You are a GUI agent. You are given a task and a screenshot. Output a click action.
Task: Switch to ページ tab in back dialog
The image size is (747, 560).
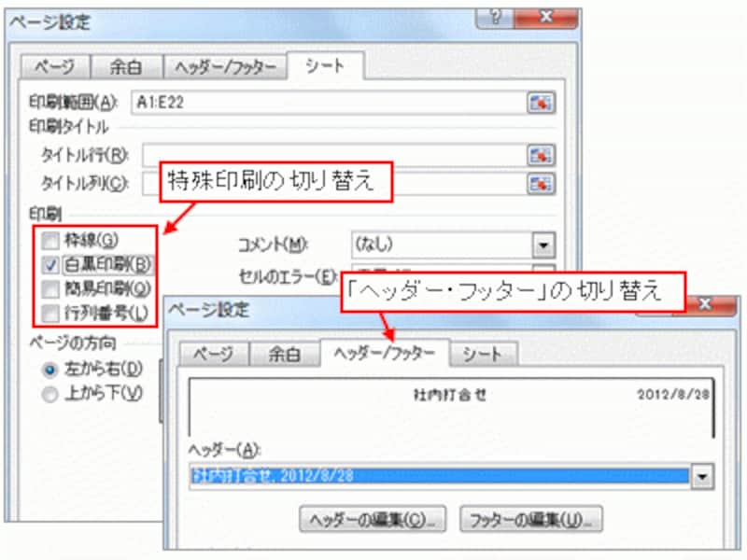55,66
